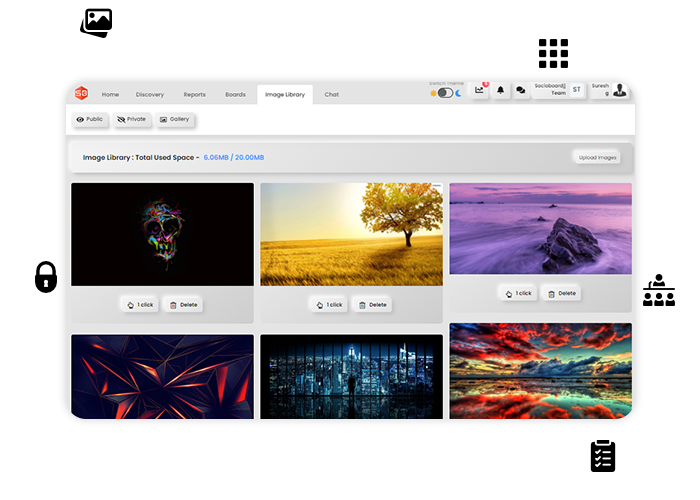Click the analytics chart icon with badge
This screenshot has height=500, width=700.
click(x=480, y=91)
